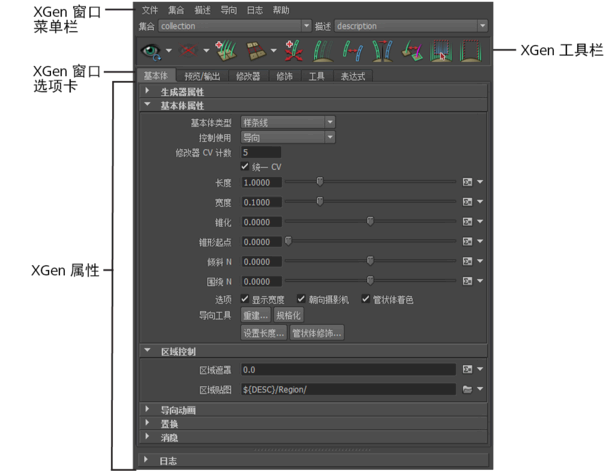Open expression editor icon for 区域遮罩

[x=468, y=369]
